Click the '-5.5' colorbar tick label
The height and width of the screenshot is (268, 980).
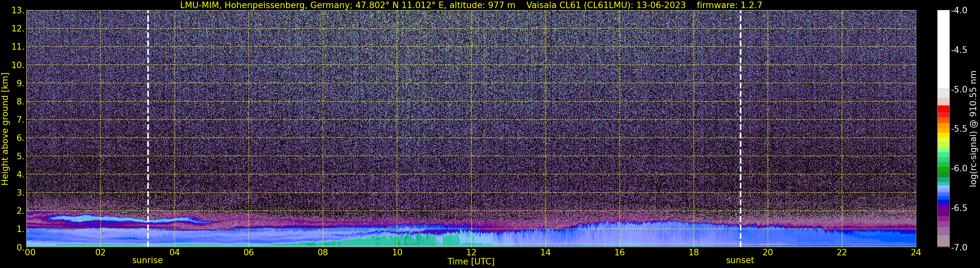(x=959, y=129)
